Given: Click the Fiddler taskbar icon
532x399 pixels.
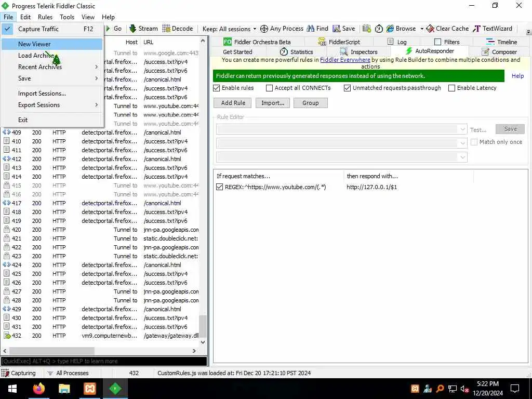Looking at the screenshot, I should coord(115,389).
